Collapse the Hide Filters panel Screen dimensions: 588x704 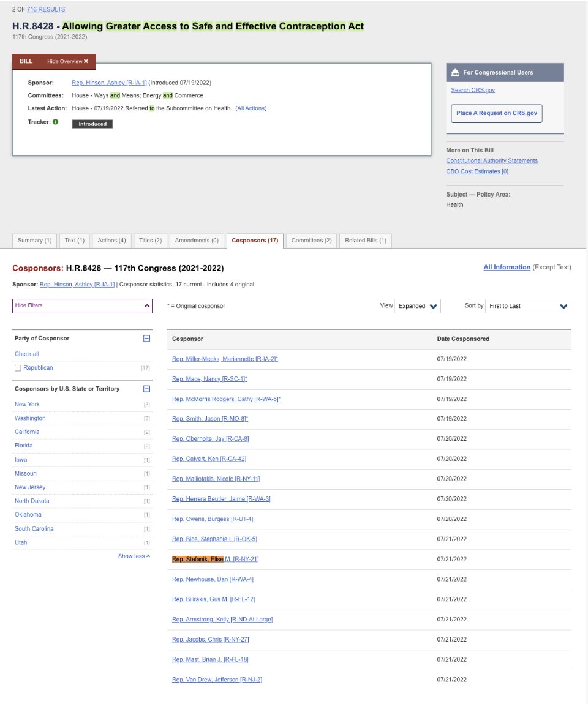pos(82,305)
